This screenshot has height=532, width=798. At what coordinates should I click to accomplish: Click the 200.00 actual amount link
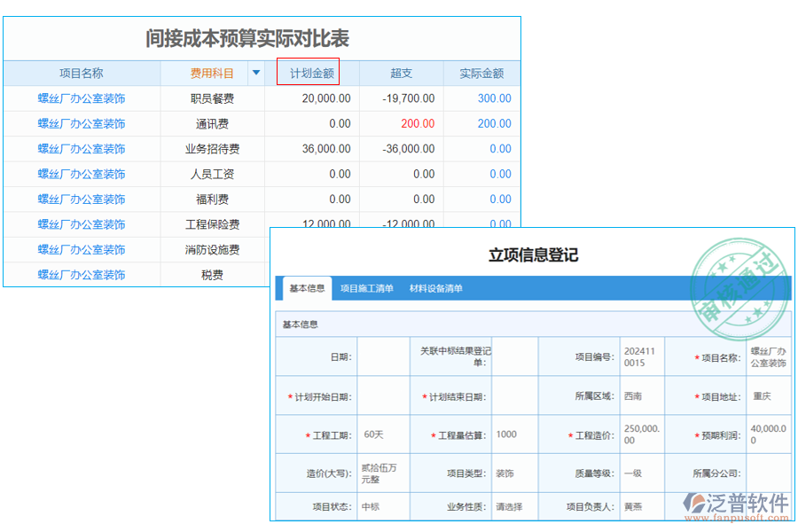(x=497, y=123)
